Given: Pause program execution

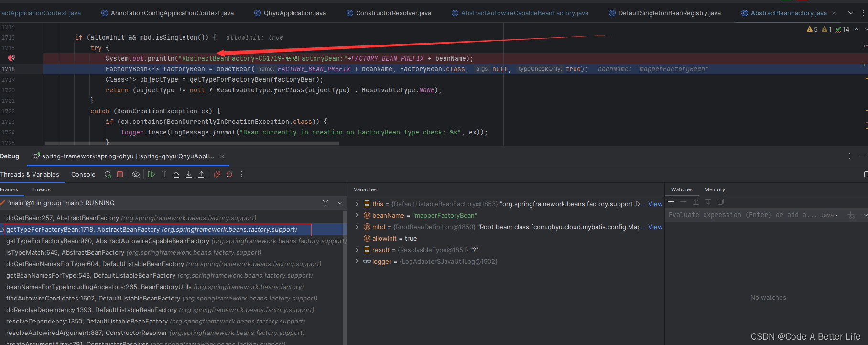Looking at the screenshot, I should [164, 175].
